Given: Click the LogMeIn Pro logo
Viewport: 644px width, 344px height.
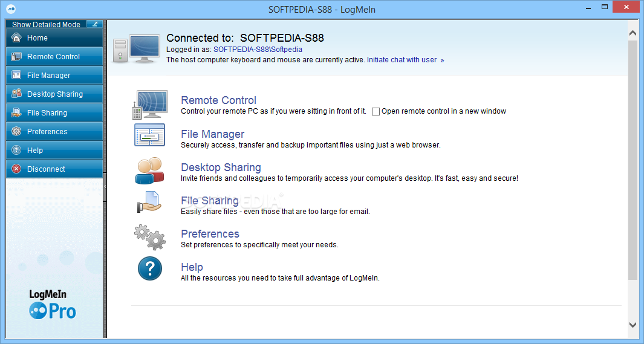Looking at the screenshot, I should point(53,305).
